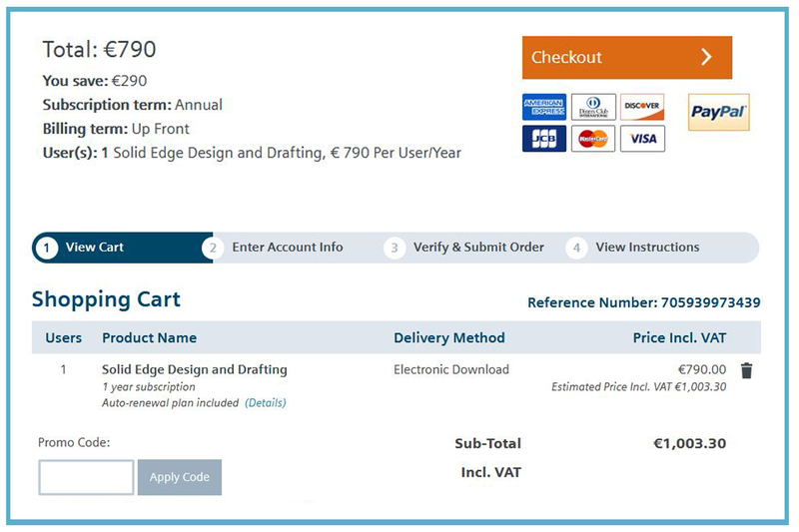Click the Shopping Cart heading

106,299
